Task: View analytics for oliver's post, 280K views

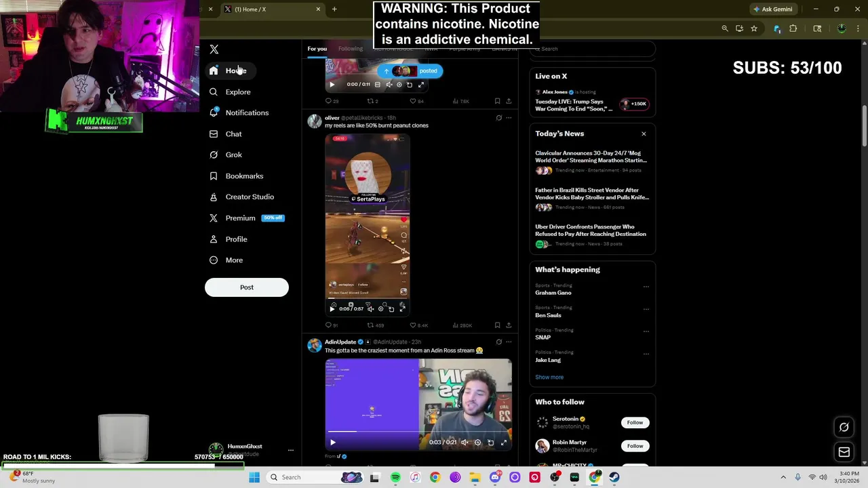Action: (462, 325)
